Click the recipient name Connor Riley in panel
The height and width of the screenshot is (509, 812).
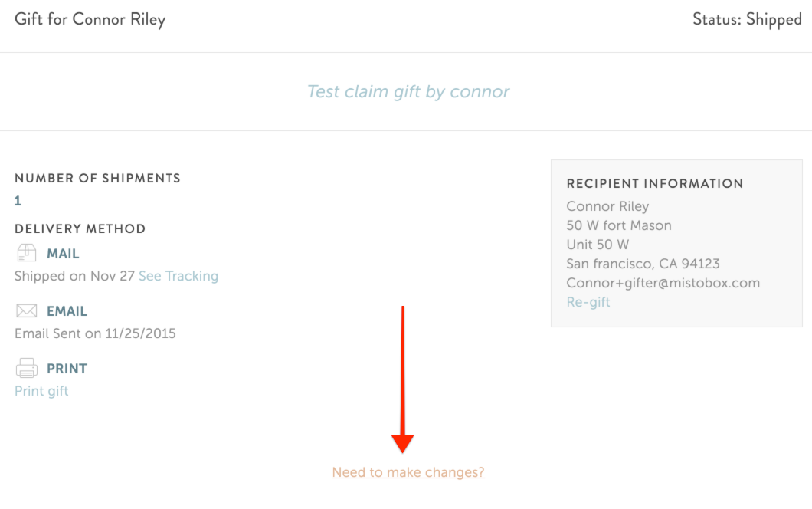(x=607, y=206)
